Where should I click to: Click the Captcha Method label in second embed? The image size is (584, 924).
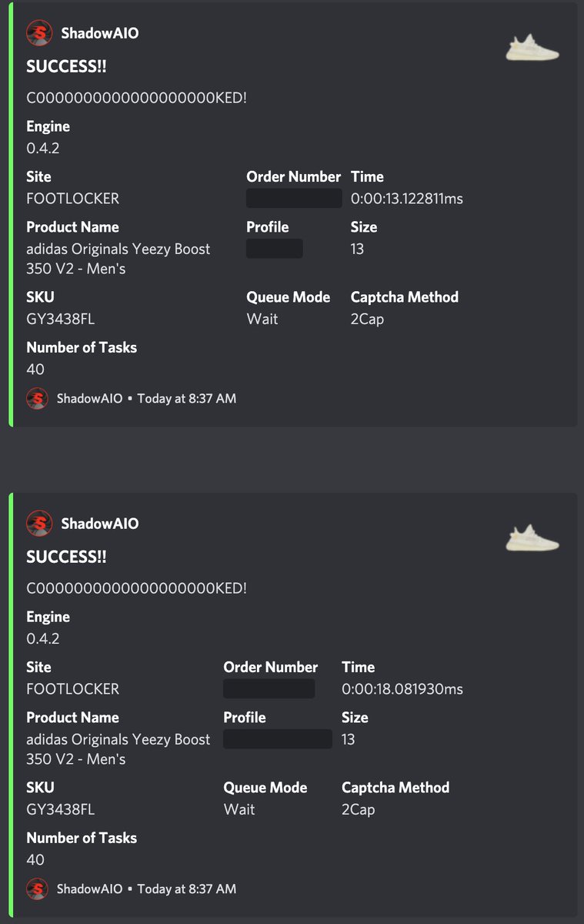click(395, 788)
